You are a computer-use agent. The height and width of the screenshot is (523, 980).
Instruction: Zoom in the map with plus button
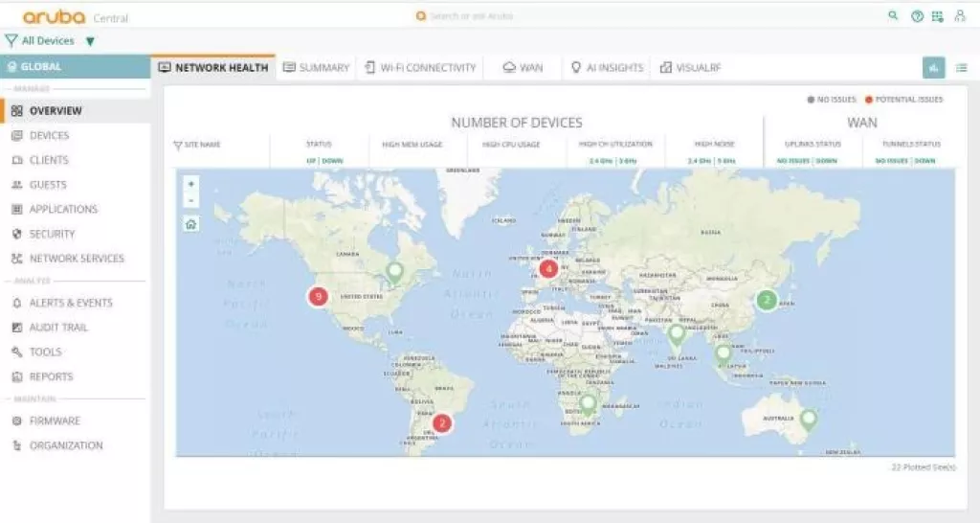[x=191, y=184]
